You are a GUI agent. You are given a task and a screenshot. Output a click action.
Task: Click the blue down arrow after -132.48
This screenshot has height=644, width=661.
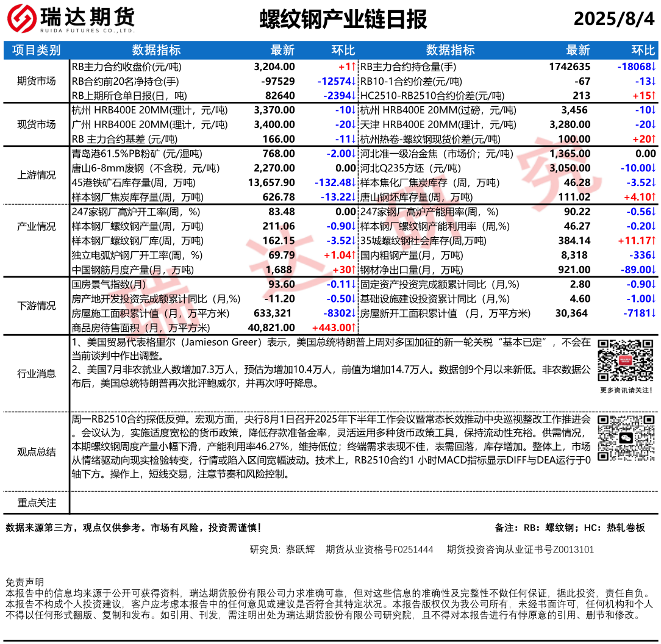coord(352,182)
